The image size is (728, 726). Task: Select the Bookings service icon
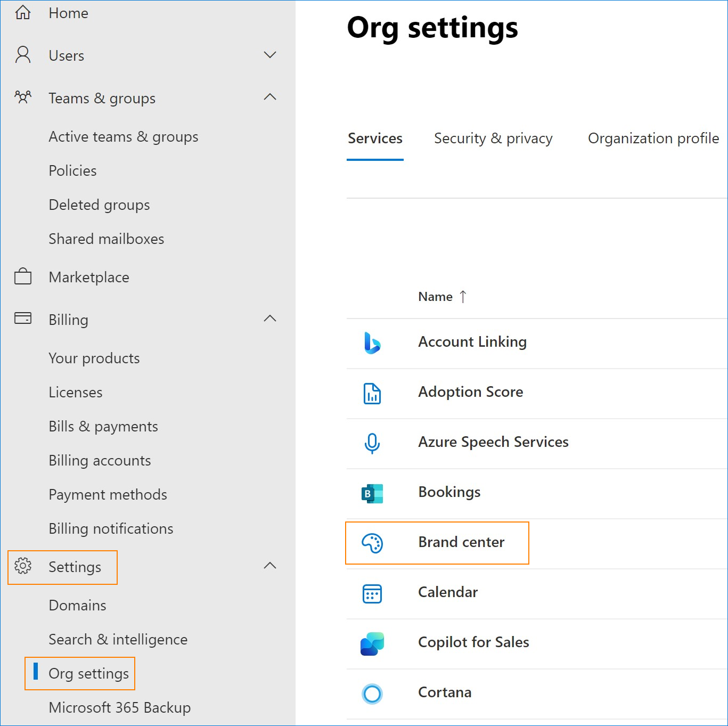click(372, 494)
